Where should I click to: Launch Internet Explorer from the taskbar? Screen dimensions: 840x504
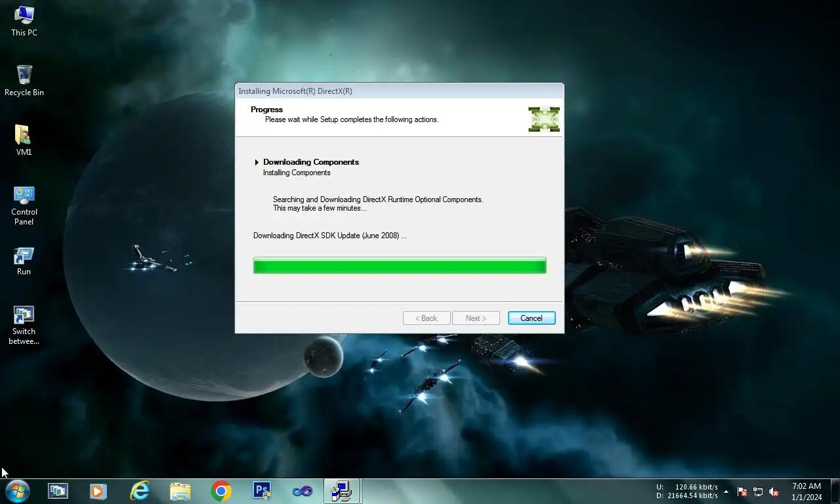pos(140,491)
